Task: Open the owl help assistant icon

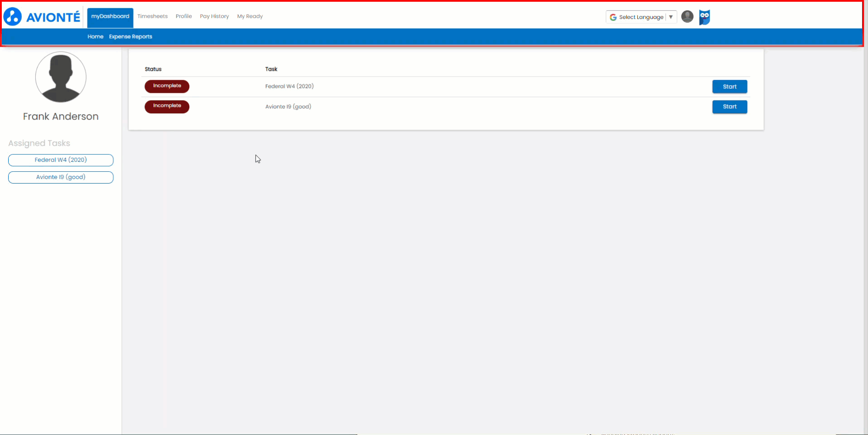Action: pos(704,17)
